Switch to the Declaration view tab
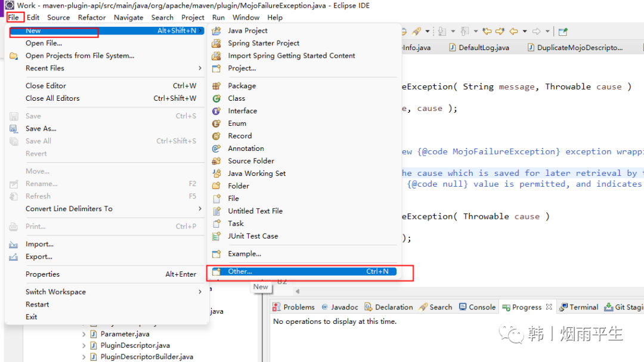Viewport: 644px width, 362px height. 389,307
